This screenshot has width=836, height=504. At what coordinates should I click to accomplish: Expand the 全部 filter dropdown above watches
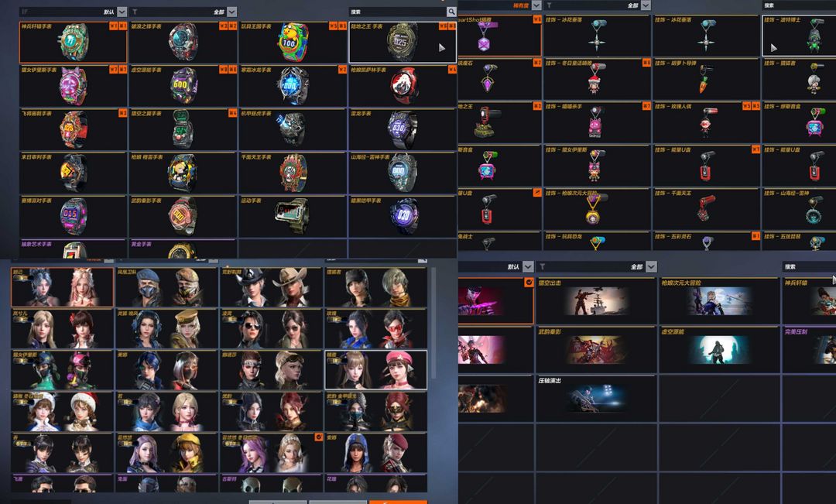pyautogui.click(x=232, y=12)
